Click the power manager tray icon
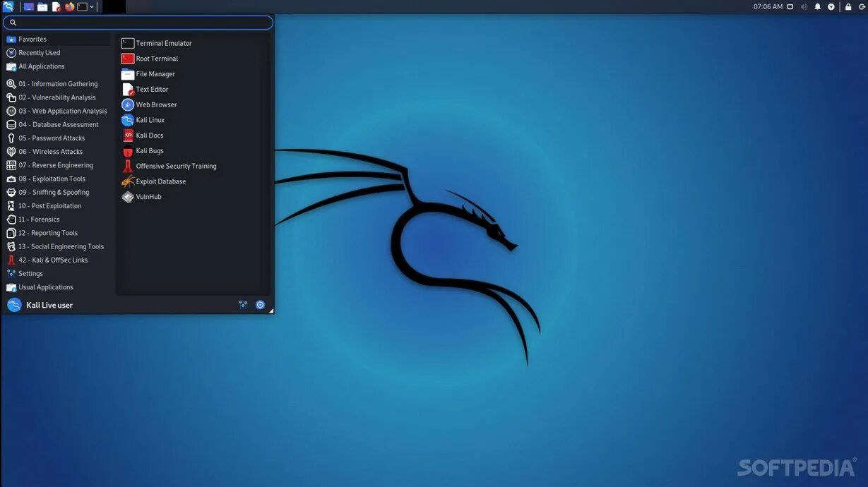This screenshot has height=487, width=868. click(831, 6)
